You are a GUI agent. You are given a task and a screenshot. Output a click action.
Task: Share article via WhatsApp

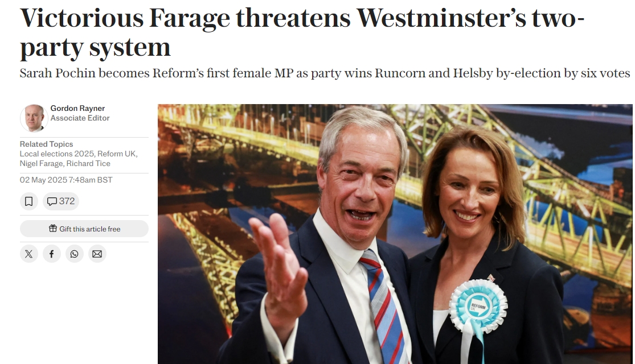[75, 254]
